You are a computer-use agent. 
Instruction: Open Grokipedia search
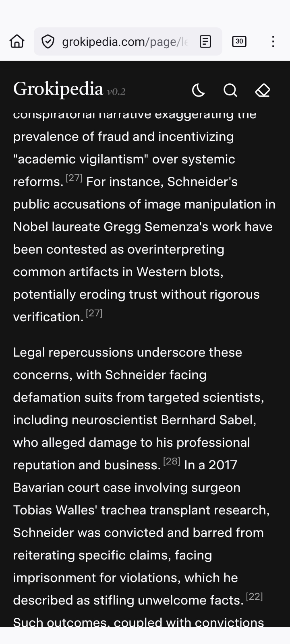coord(230,90)
